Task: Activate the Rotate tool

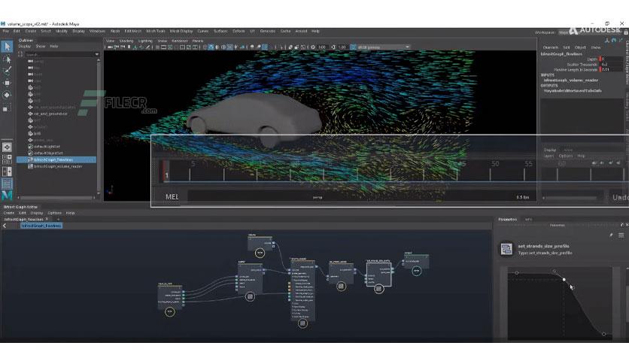Action: 7,95
